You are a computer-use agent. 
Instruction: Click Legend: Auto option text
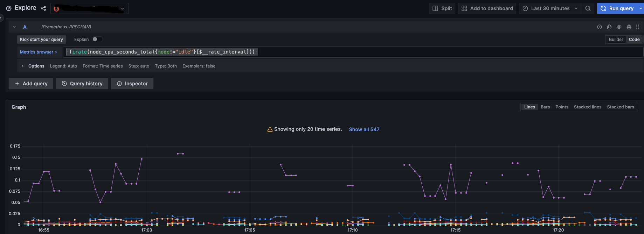[63, 66]
